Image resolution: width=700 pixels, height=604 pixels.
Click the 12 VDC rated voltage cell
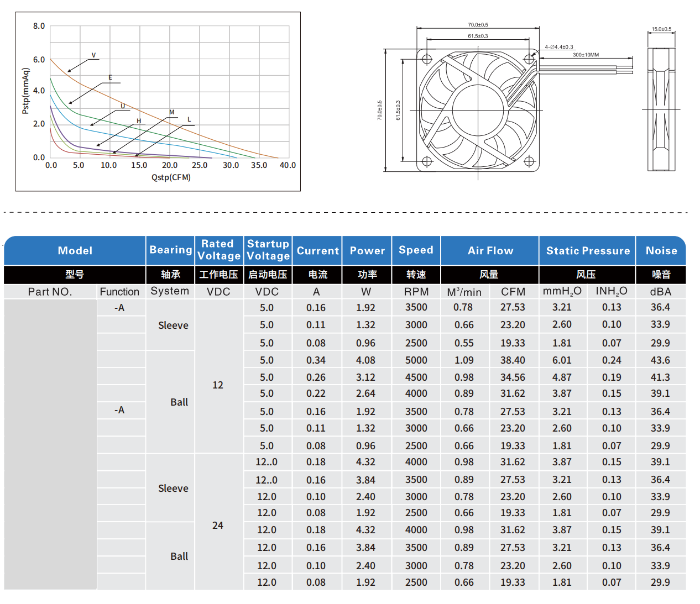pos(218,385)
